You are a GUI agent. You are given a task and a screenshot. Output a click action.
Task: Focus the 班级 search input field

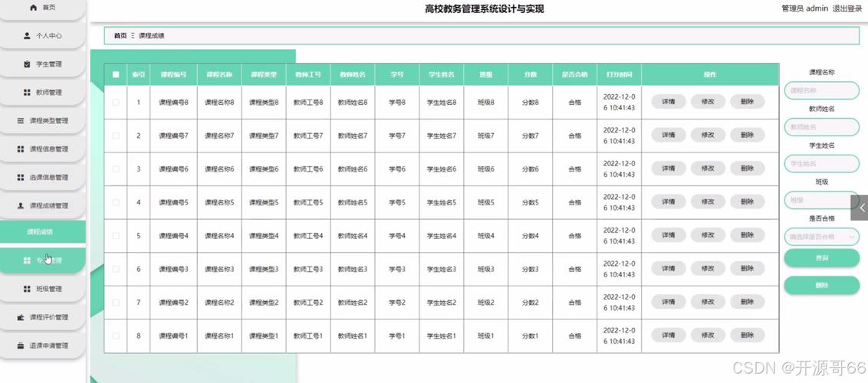821,200
